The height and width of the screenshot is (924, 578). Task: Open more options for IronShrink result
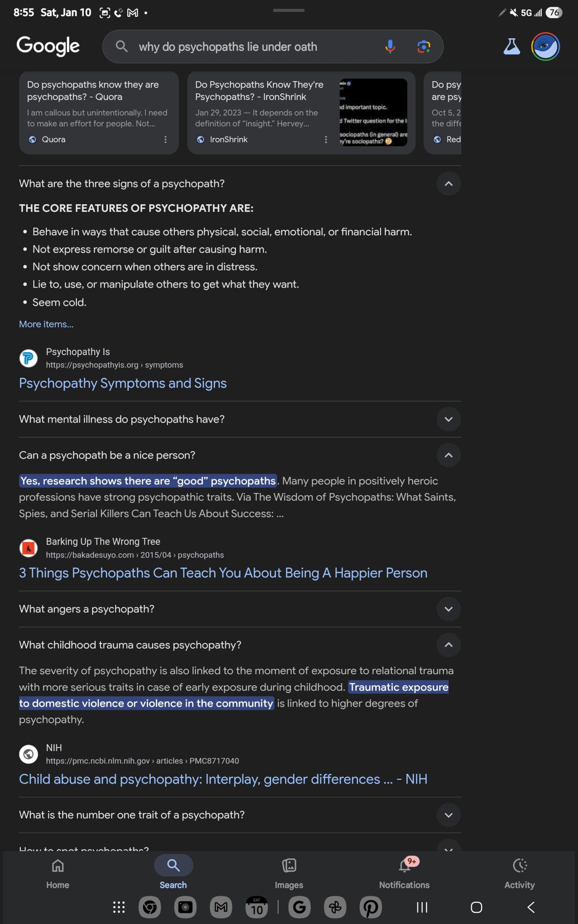coord(326,140)
